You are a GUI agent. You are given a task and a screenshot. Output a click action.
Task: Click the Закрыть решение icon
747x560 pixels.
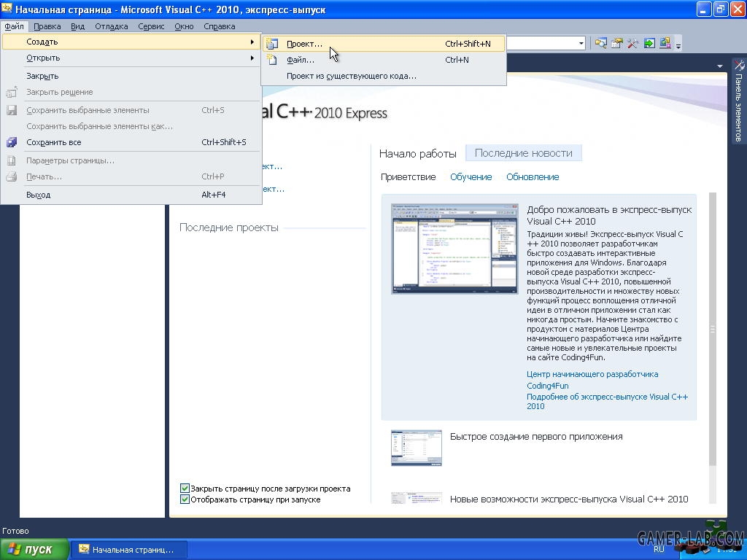pyautogui.click(x=12, y=92)
